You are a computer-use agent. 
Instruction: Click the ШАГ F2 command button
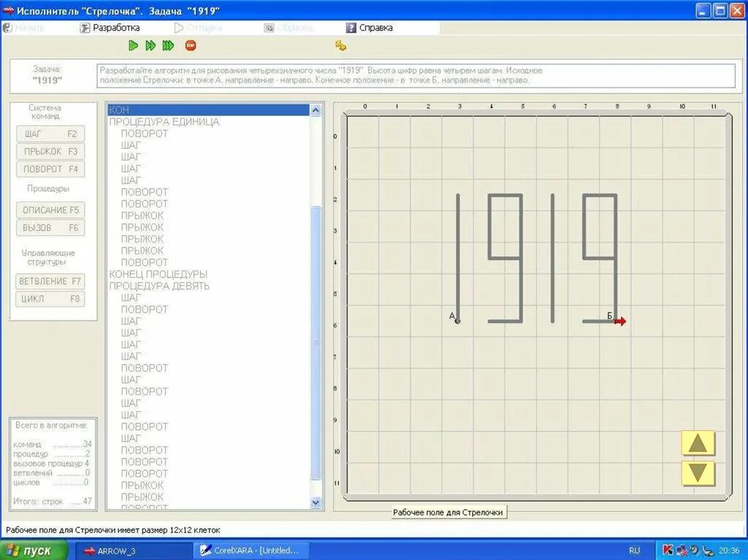50,134
